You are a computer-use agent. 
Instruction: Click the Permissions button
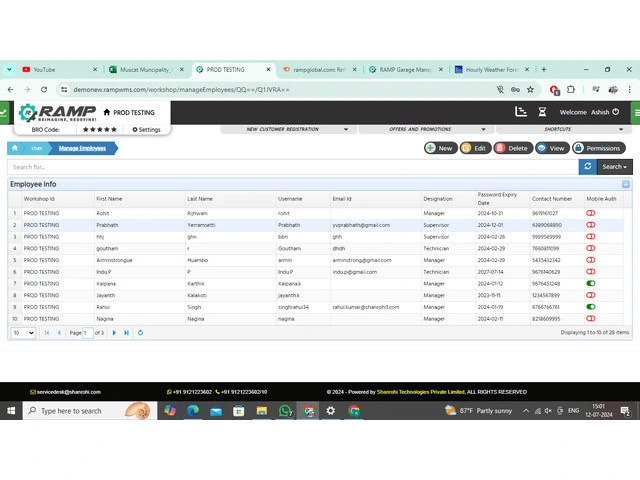(x=598, y=148)
